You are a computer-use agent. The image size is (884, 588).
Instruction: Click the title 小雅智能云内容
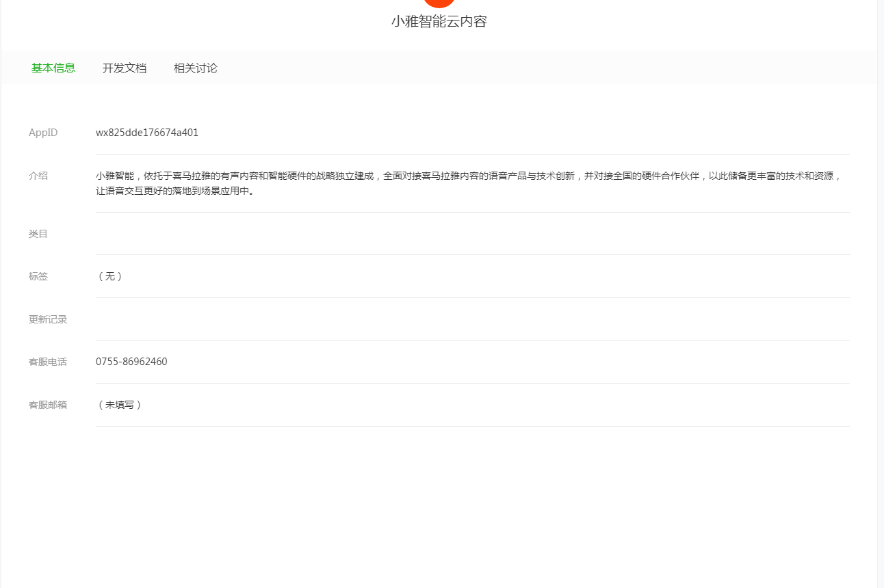[x=439, y=21]
